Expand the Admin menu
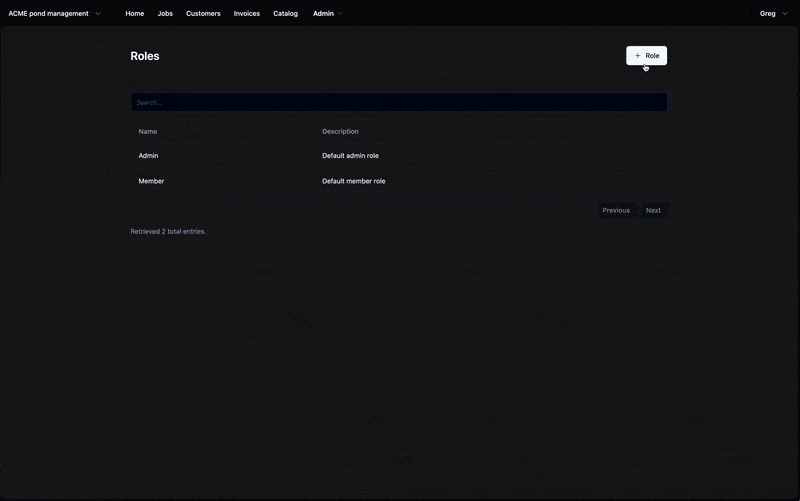800x501 pixels. pyautogui.click(x=328, y=14)
